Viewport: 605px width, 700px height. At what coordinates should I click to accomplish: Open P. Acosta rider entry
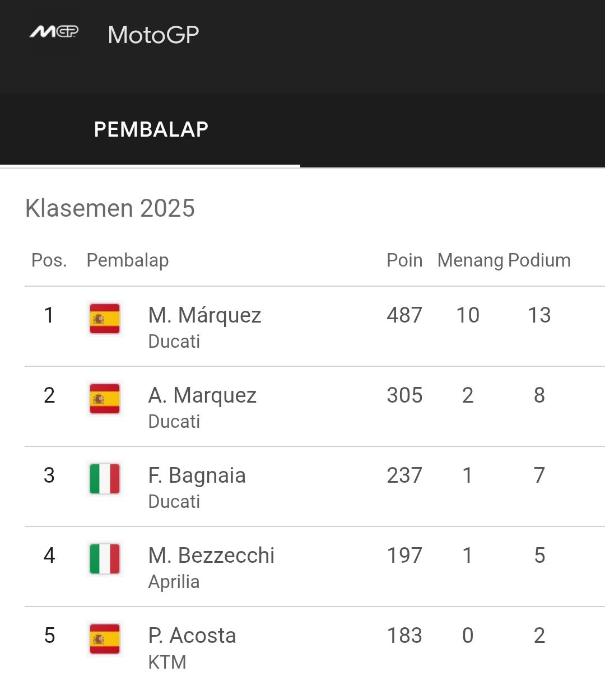(315, 647)
